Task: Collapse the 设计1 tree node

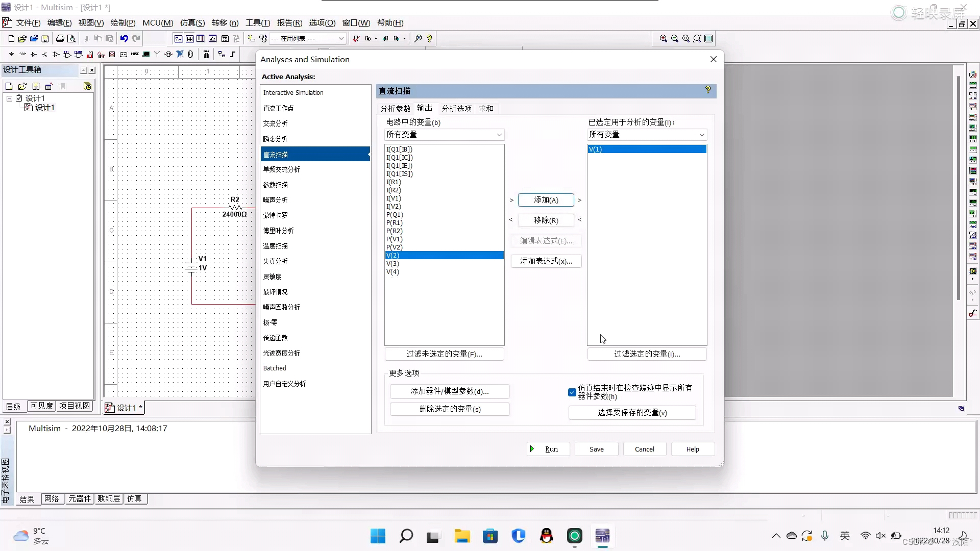Action: (x=9, y=98)
